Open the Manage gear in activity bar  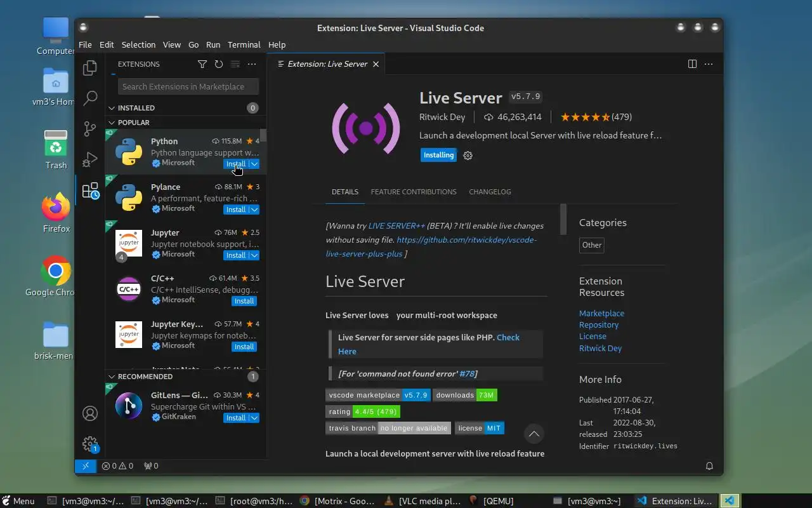click(90, 444)
